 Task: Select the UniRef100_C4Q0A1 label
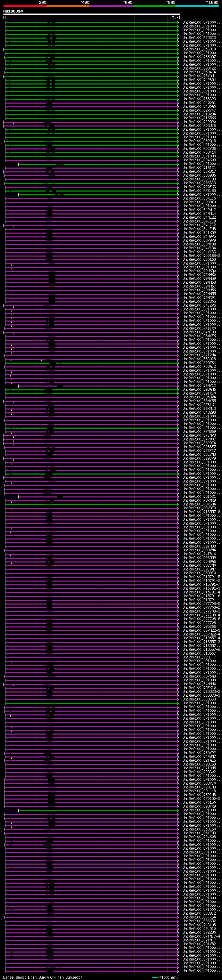click(x=199, y=103)
